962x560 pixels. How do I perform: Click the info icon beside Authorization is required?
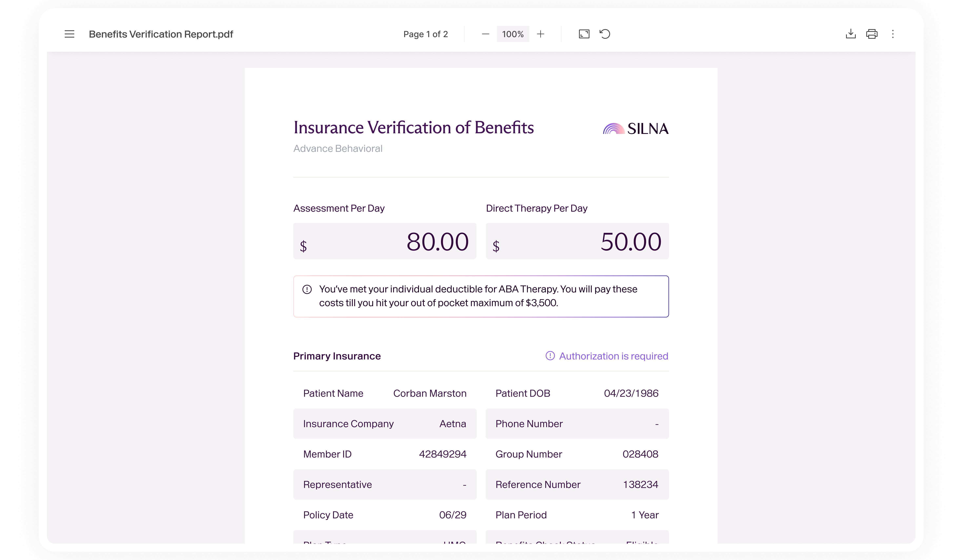click(550, 356)
